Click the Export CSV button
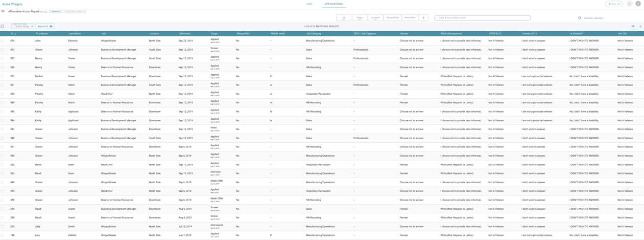Viewport: 644px width, 240px height. click(45, 26)
